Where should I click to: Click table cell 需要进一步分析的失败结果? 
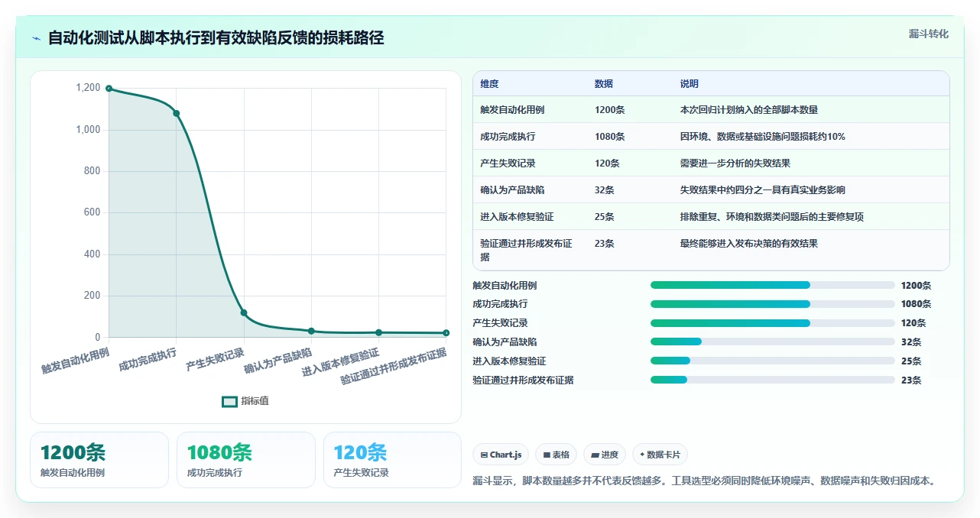[735, 163]
